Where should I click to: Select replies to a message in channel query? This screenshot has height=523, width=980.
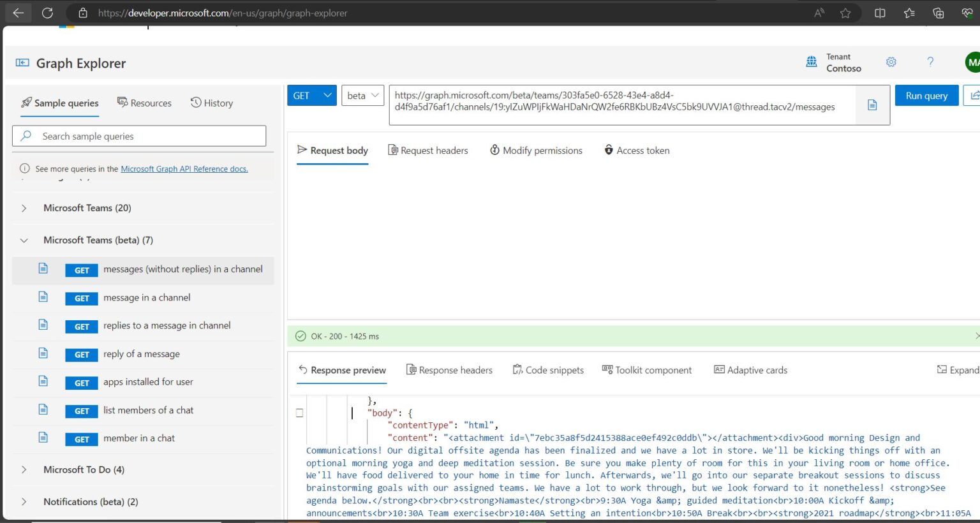click(x=143, y=326)
